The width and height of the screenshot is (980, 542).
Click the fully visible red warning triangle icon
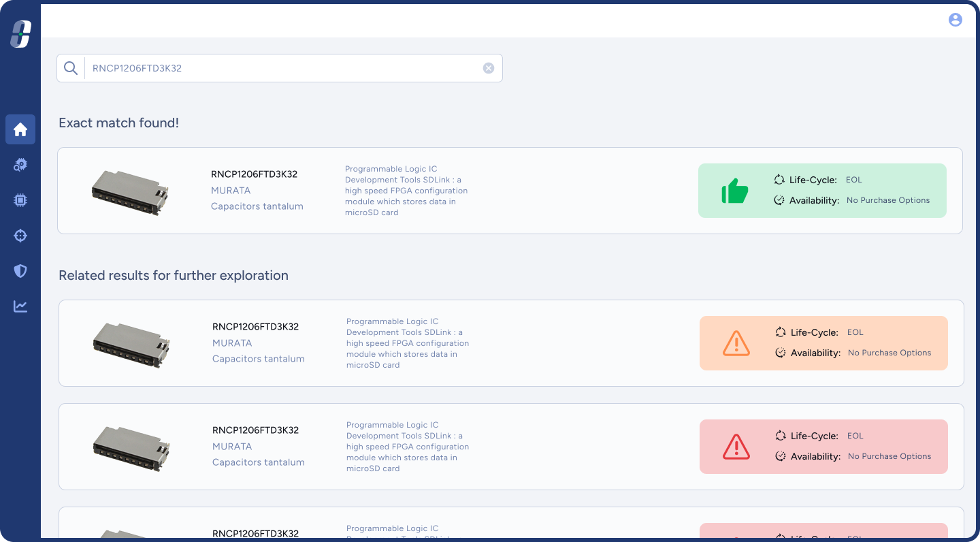click(736, 447)
